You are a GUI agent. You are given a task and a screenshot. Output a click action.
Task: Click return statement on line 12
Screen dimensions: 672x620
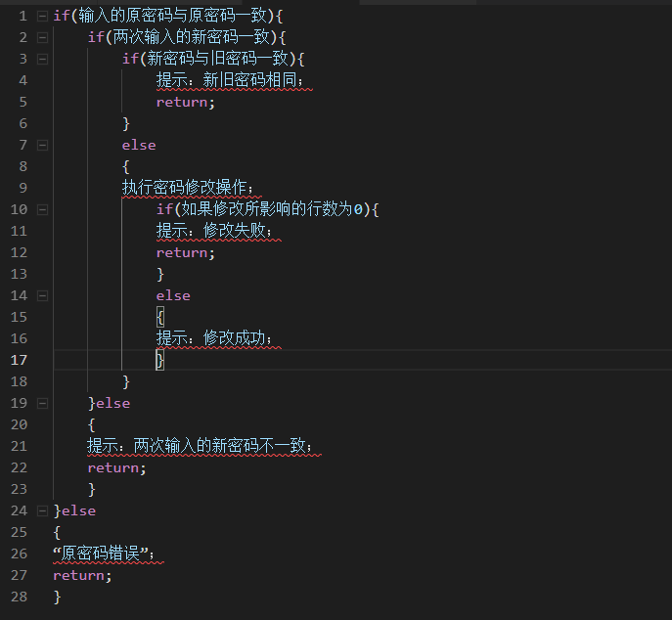[185, 253]
